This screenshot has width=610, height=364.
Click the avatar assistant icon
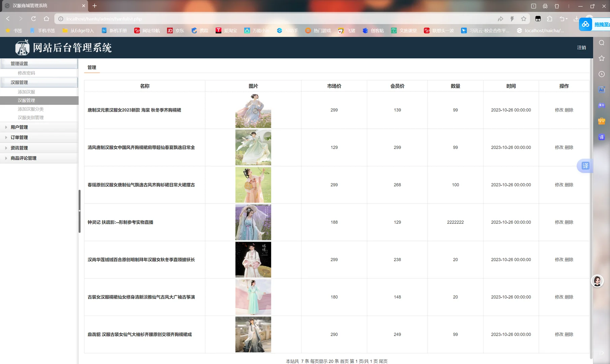click(597, 281)
